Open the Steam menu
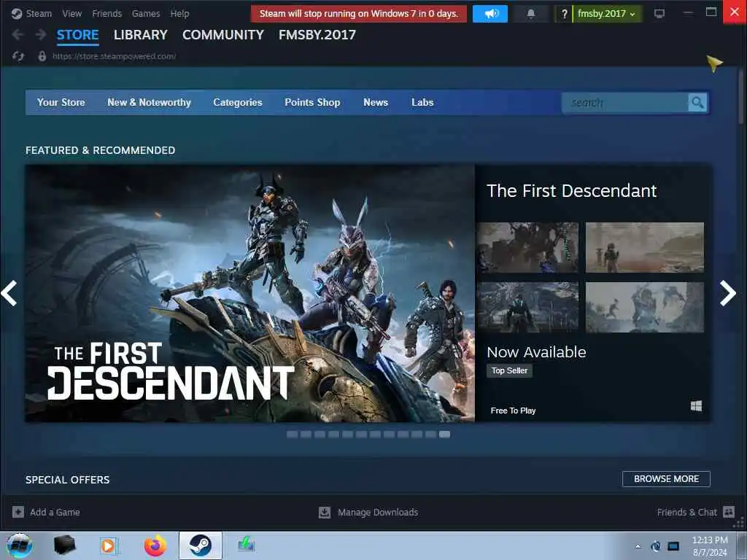This screenshot has width=747, height=560. [39, 13]
